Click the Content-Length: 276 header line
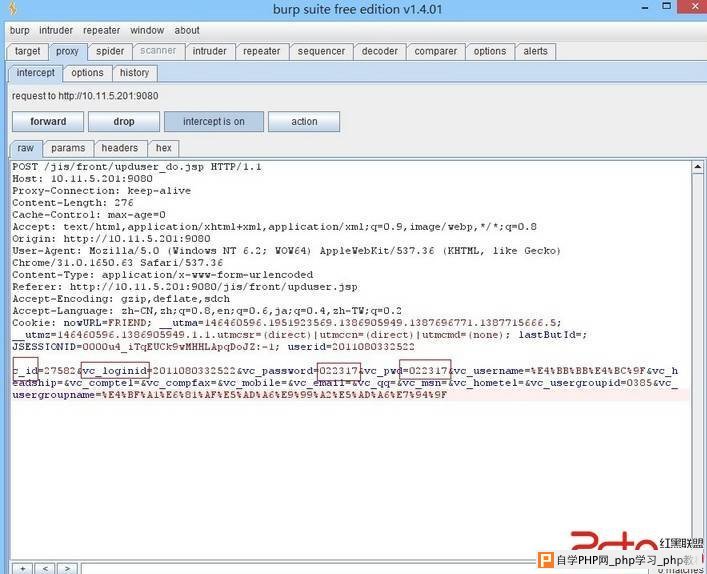Screen dimensions: 707x574 73,203
